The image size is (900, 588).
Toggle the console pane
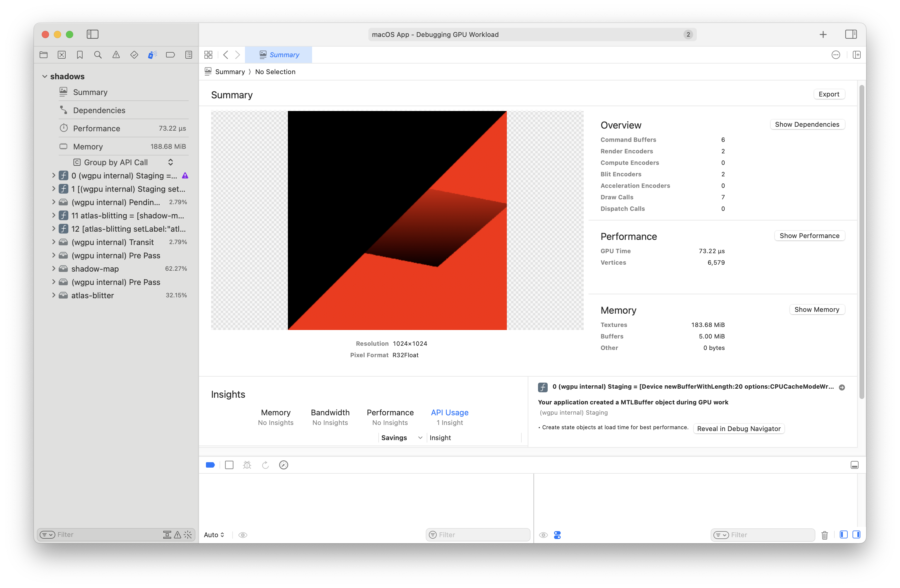point(856,534)
